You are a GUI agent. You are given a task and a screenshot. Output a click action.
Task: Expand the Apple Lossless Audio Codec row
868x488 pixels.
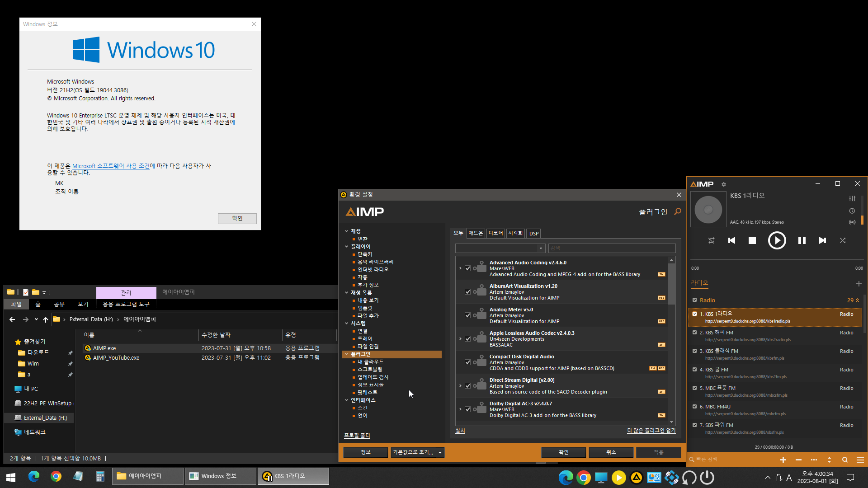[460, 339]
